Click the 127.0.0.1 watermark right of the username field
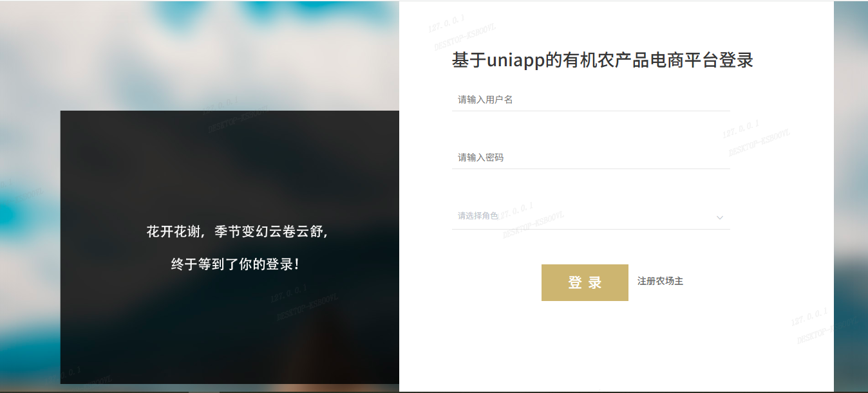The height and width of the screenshot is (393, 868). pyautogui.click(x=741, y=129)
